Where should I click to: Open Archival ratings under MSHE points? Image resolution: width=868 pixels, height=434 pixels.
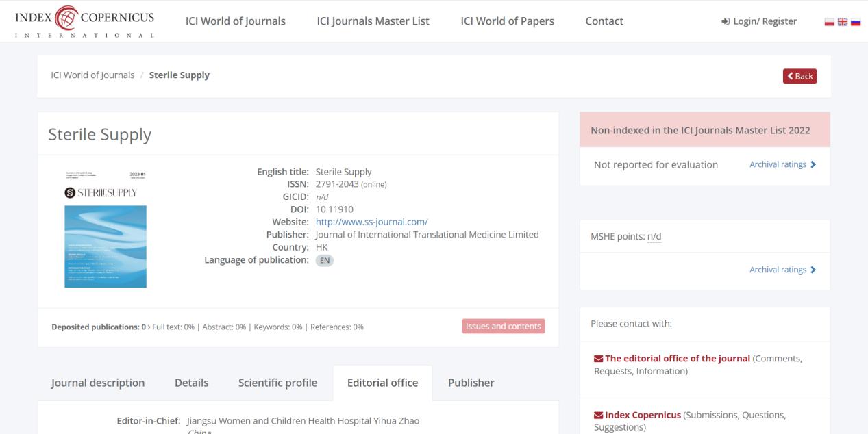[x=783, y=270]
